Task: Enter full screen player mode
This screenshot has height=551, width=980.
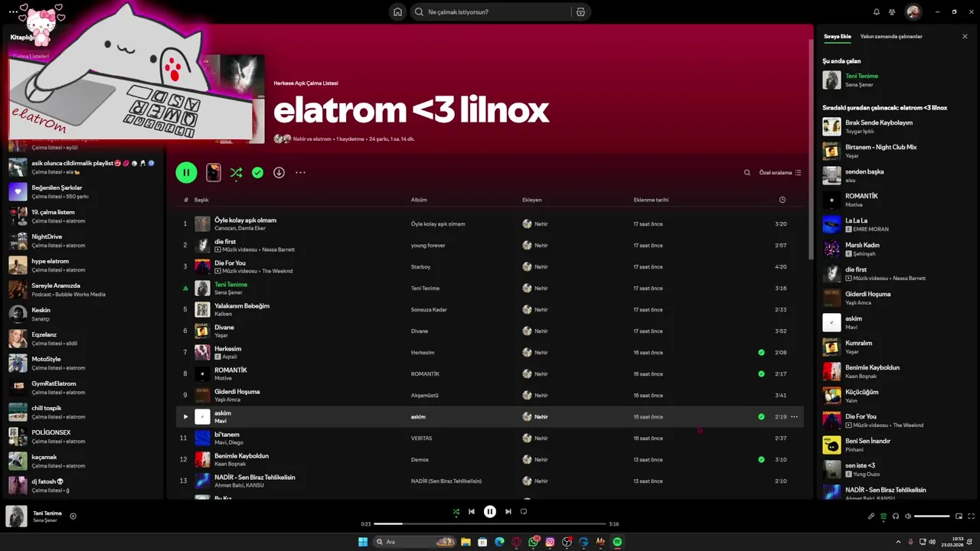Action: tap(971, 516)
